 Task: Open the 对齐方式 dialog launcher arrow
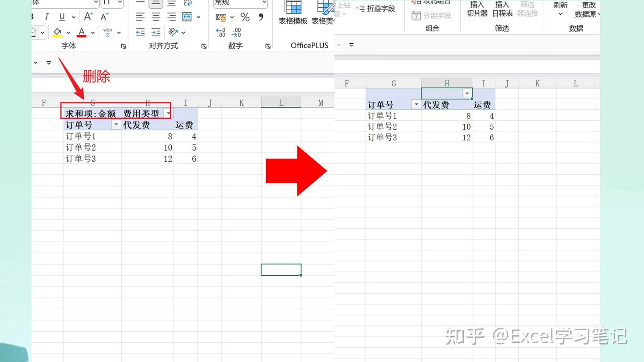(204, 46)
